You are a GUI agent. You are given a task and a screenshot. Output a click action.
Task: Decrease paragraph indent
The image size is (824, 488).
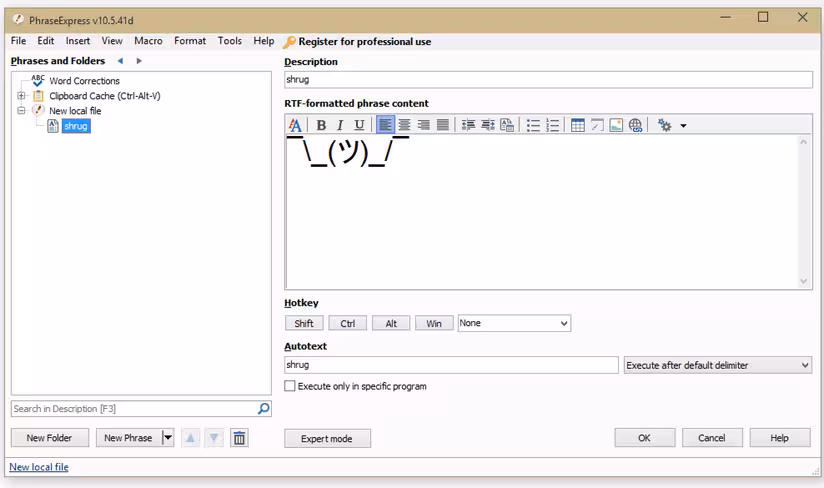(x=468, y=125)
